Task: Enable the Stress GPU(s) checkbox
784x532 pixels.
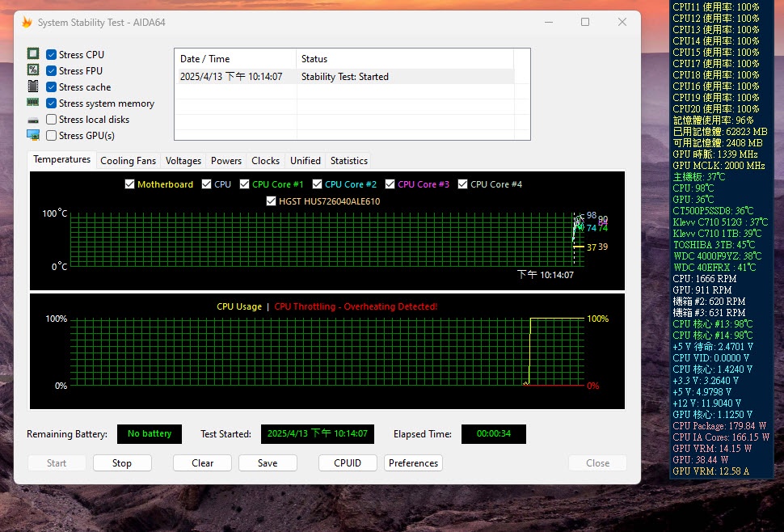Action: click(52, 136)
